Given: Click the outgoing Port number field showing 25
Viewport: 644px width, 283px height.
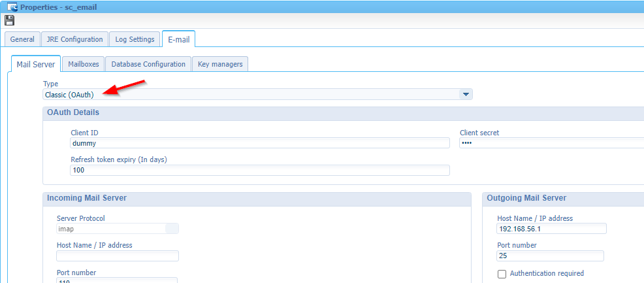Looking at the screenshot, I should click(550, 256).
